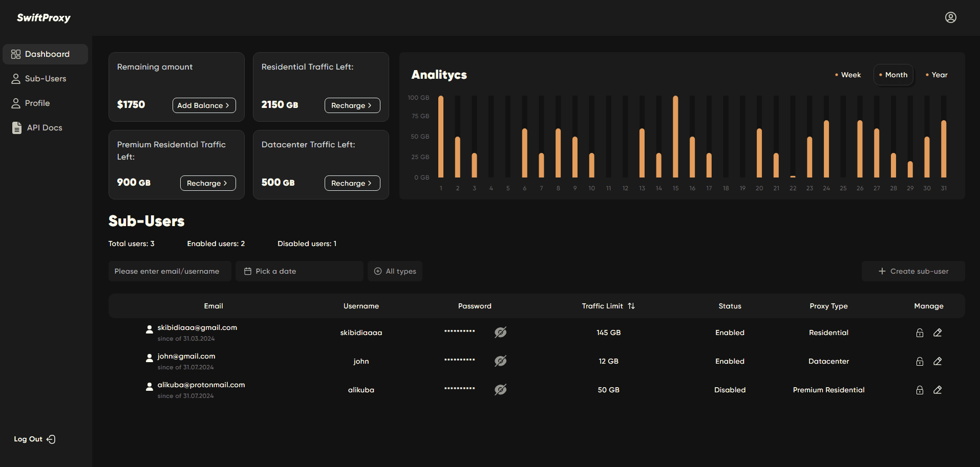Click the chart bar for day 1

pyautogui.click(x=441, y=137)
